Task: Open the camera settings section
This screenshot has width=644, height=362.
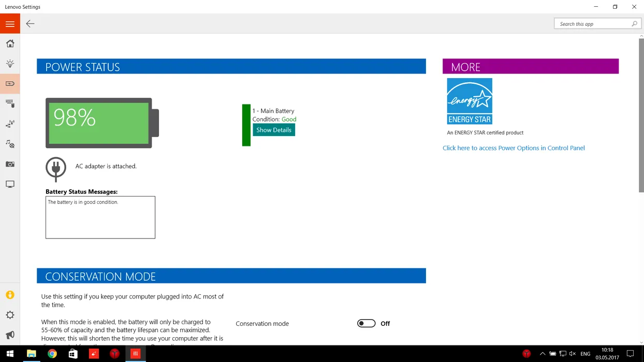Action: click(10, 164)
